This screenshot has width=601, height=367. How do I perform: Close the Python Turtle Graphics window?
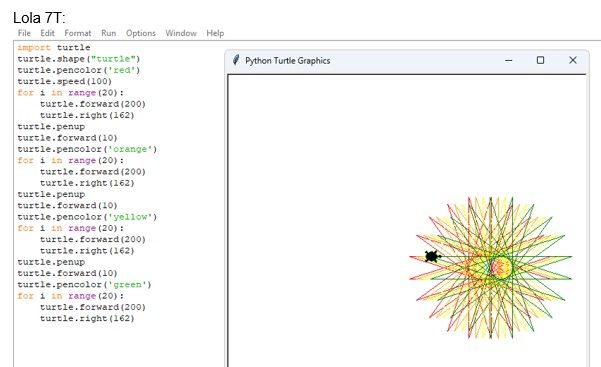coord(573,60)
